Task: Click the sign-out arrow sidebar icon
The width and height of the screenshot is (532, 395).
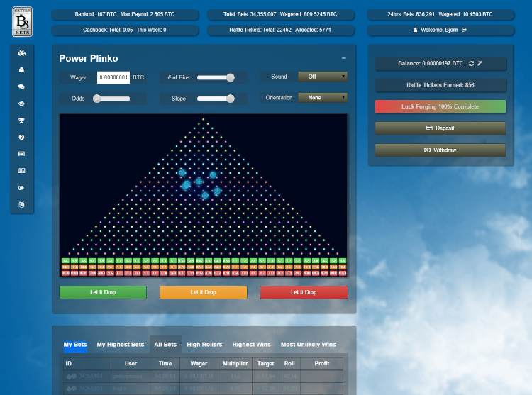Action: tap(22, 188)
